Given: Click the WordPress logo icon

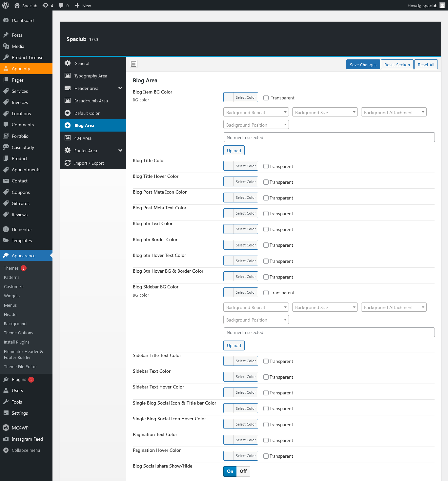Looking at the screenshot, I should 6,5.
